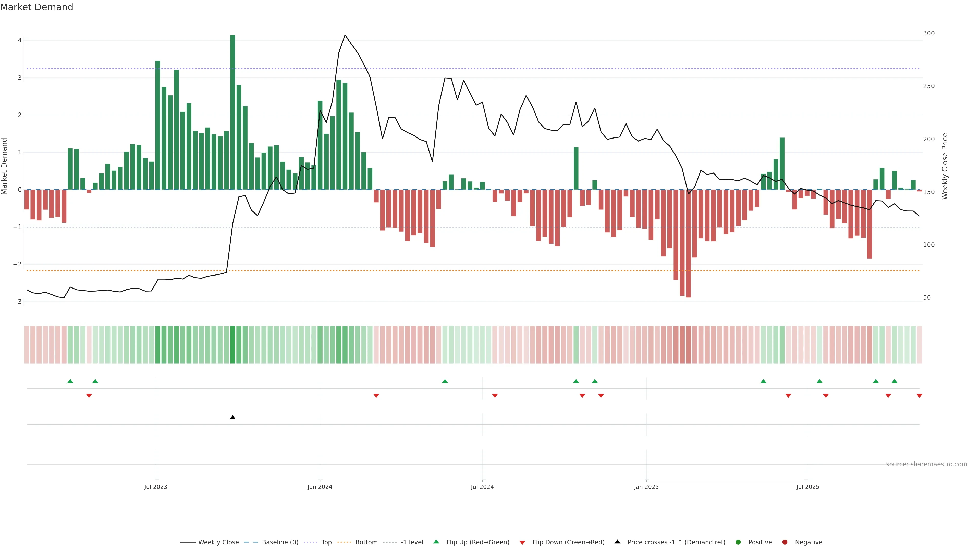Screen dimensions: 980x551
Task: Click the Jul 2024 x-axis label
Action: click(482, 487)
